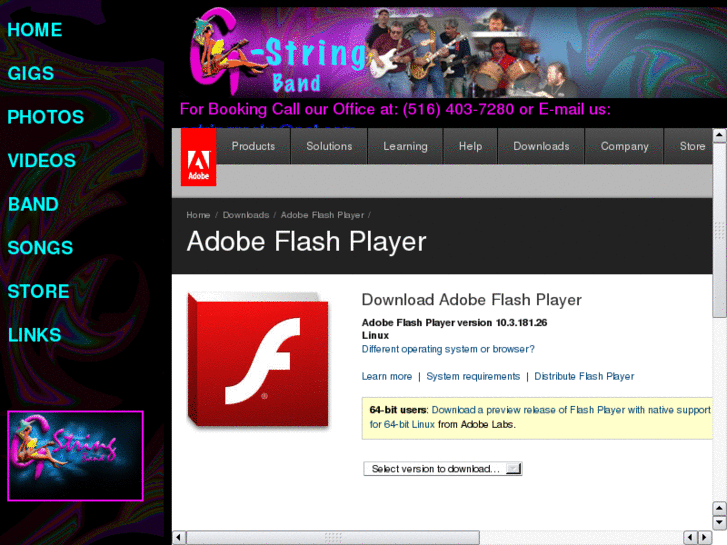This screenshot has width=727, height=545.
Task: Click the red Adobe logo icon
Action: (x=198, y=157)
